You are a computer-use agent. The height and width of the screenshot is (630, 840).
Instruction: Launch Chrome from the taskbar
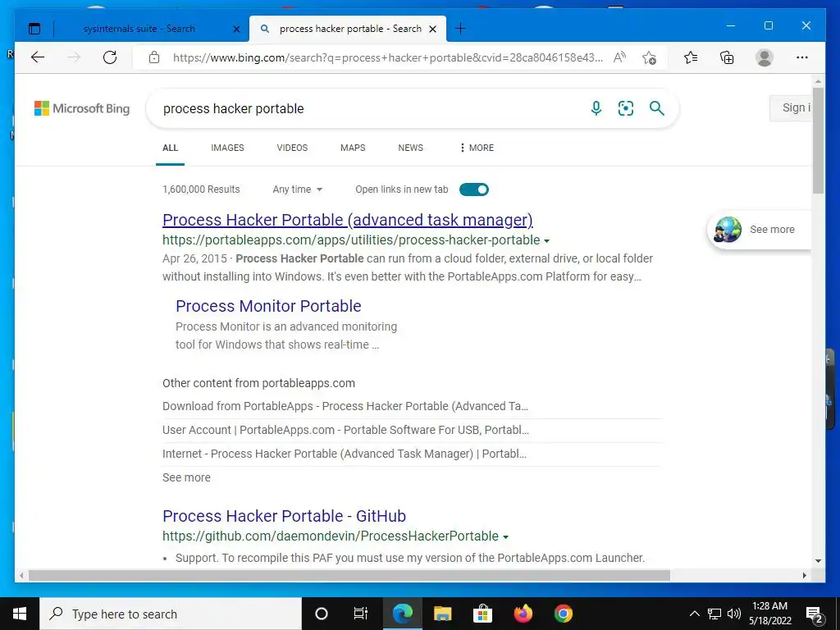[x=563, y=614]
